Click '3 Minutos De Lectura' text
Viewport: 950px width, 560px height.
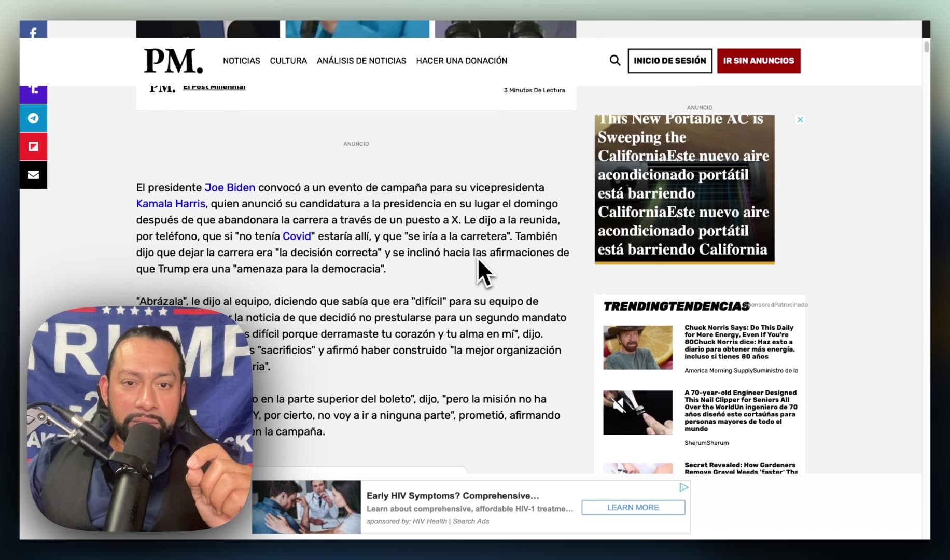click(535, 90)
